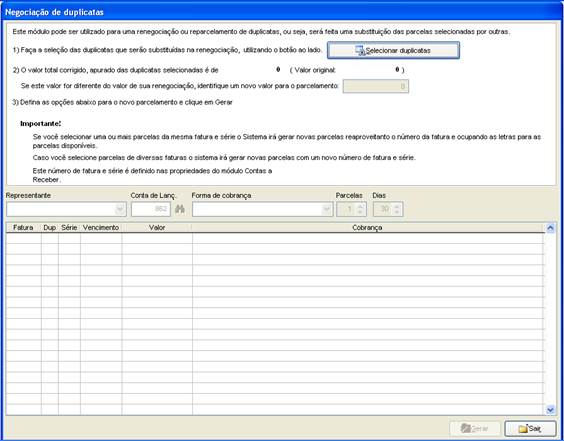Image resolution: width=564 pixels, height=441 pixels.
Task: Click the Cobrança column header
Action: click(x=368, y=228)
